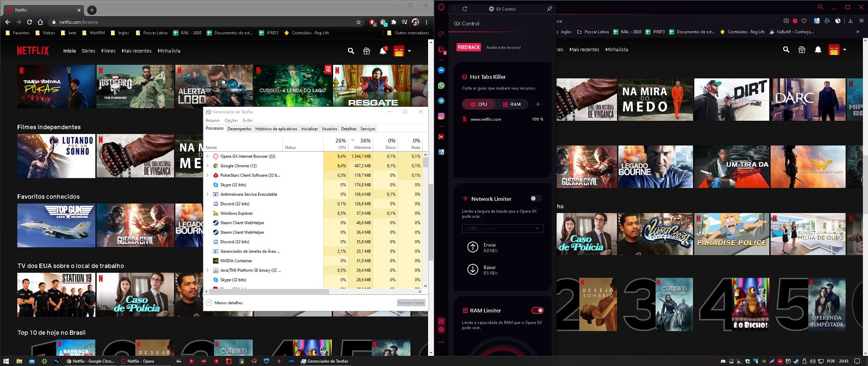
Task: Show more bookmarks in Opera bookmarks bar
Action: (x=857, y=32)
